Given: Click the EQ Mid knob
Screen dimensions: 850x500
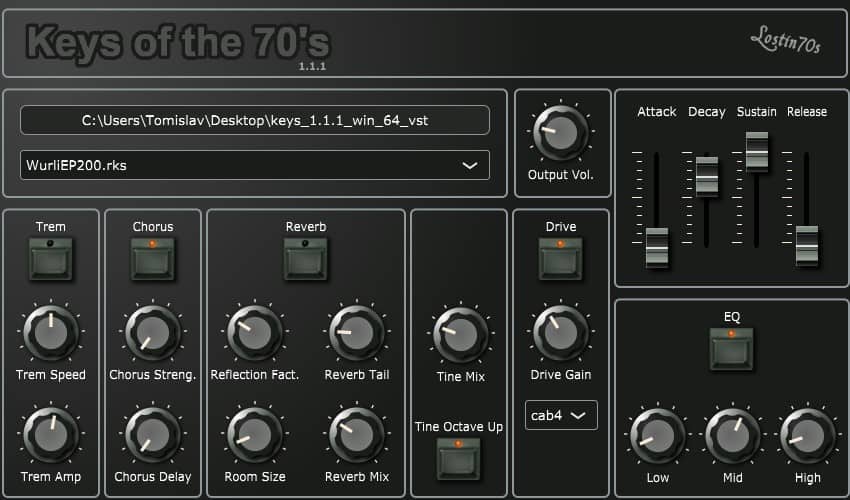Looking at the screenshot, I should [732, 435].
